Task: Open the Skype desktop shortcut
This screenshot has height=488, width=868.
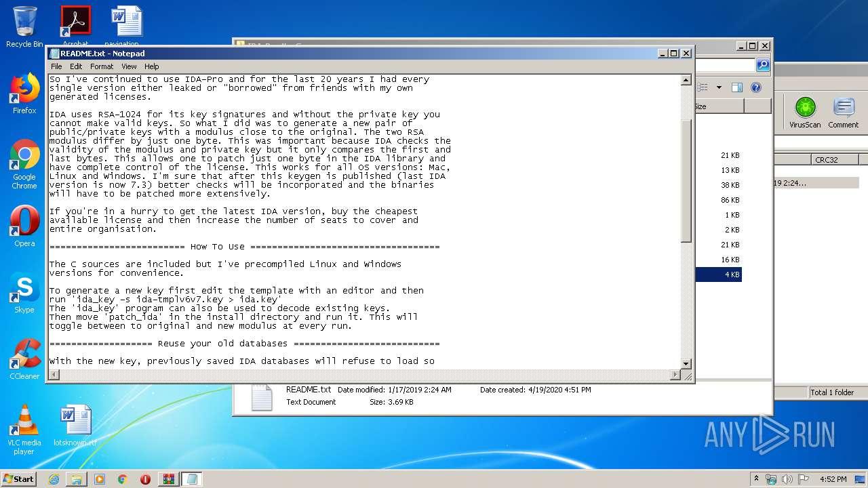Action: pos(24,293)
